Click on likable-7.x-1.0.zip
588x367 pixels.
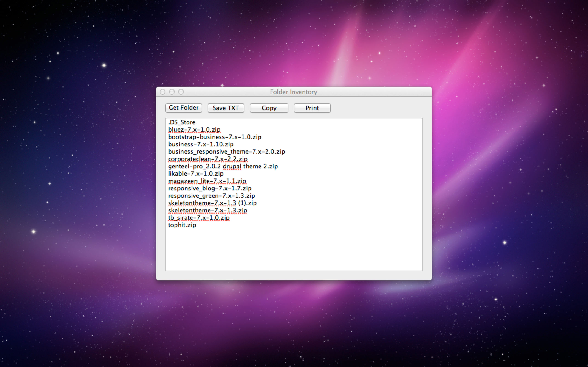point(196,174)
